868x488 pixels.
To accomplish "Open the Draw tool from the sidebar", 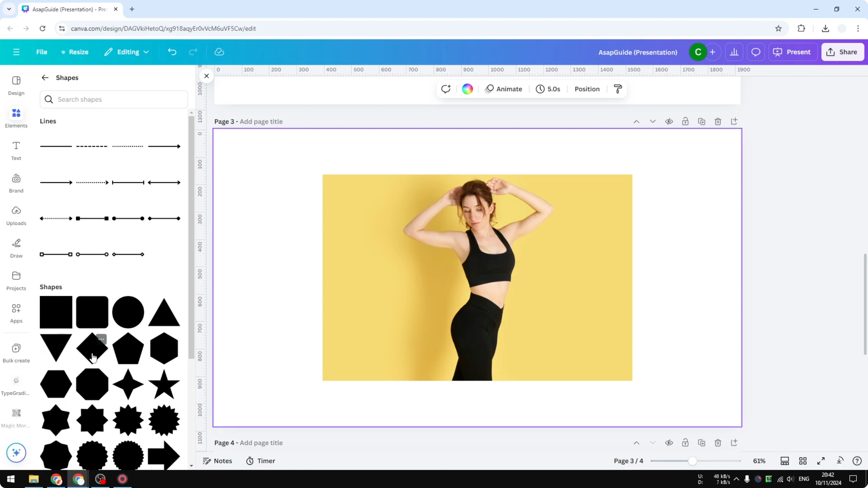I will tap(16, 248).
